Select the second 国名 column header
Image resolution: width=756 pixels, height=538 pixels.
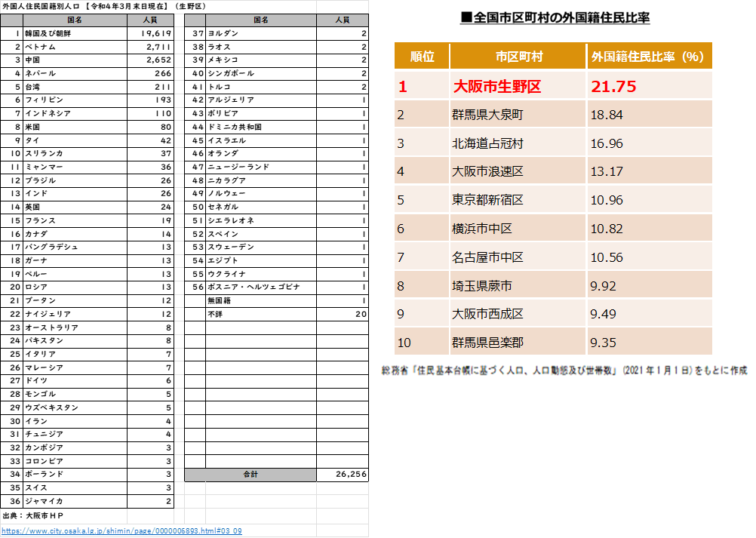click(x=261, y=20)
